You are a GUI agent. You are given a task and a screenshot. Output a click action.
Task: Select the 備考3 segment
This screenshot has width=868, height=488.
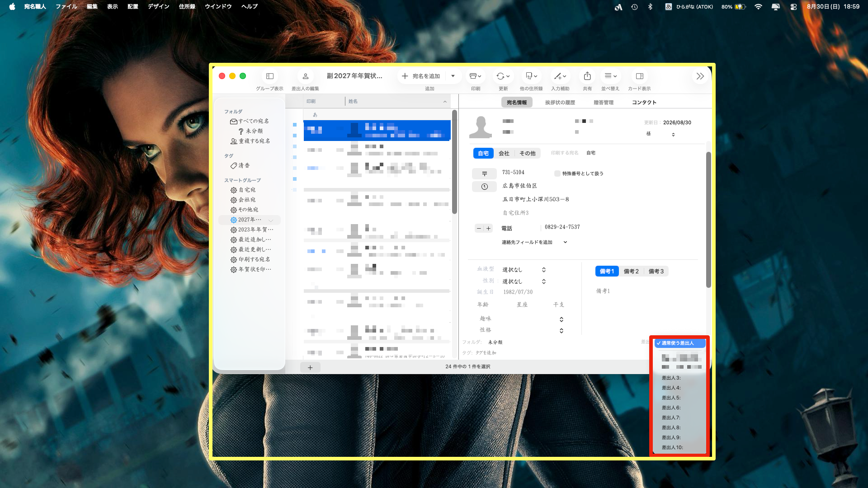[656, 271]
